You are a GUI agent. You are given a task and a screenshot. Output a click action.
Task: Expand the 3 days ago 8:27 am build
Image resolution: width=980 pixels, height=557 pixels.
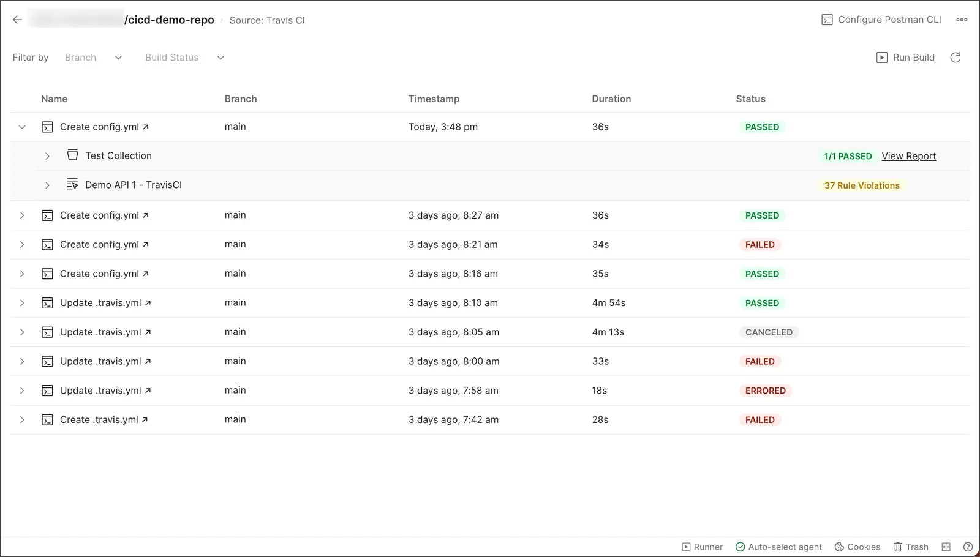coord(22,215)
